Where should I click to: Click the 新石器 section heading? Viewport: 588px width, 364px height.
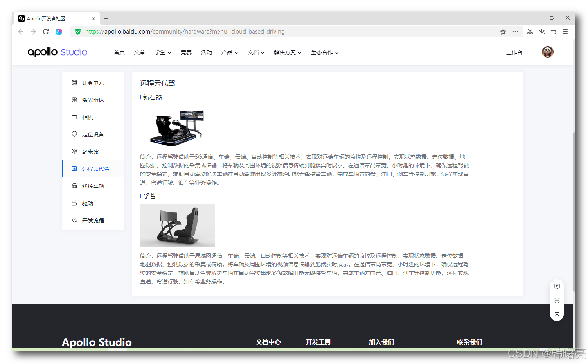tap(153, 97)
